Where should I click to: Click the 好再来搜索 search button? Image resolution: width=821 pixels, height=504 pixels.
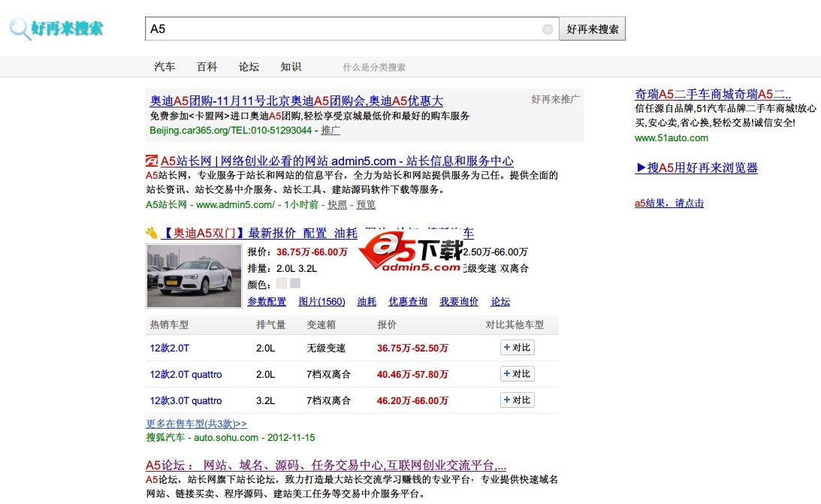tap(592, 29)
